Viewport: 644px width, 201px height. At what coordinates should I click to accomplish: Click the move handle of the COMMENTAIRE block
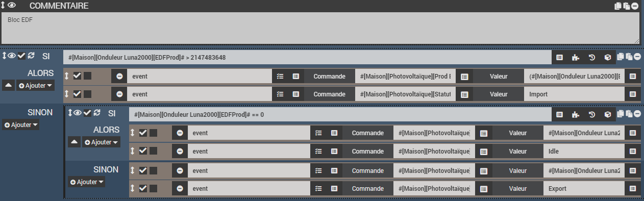click(x=4, y=5)
